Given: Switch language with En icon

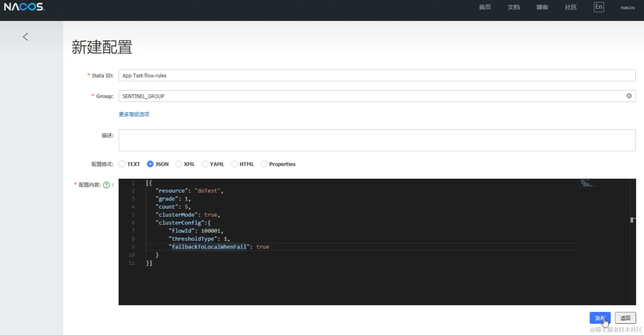Looking at the screenshot, I should point(599,7).
